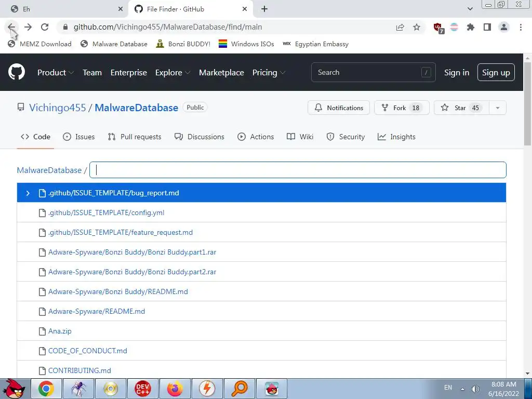The height and width of the screenshot is (399, 532).
Task: Open Extensions puzzle piece icon
Action: (471, 27)
